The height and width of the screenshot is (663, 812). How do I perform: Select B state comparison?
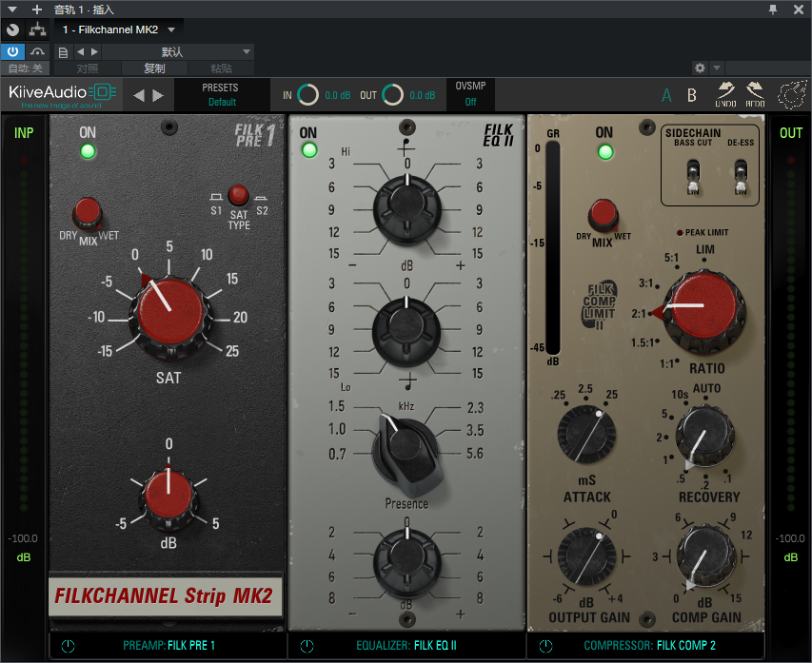coord(691,95)
